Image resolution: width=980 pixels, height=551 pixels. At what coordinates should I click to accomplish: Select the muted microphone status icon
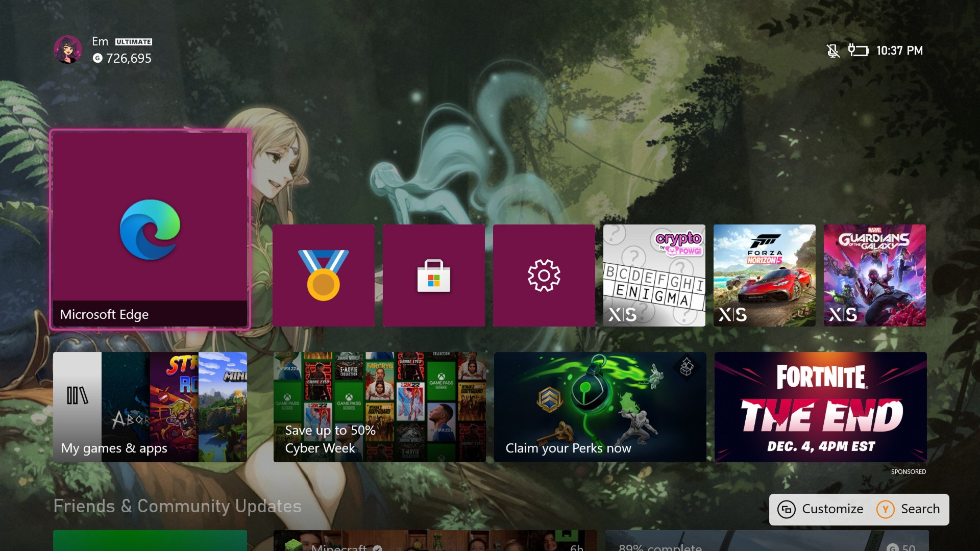click(832, 51)
